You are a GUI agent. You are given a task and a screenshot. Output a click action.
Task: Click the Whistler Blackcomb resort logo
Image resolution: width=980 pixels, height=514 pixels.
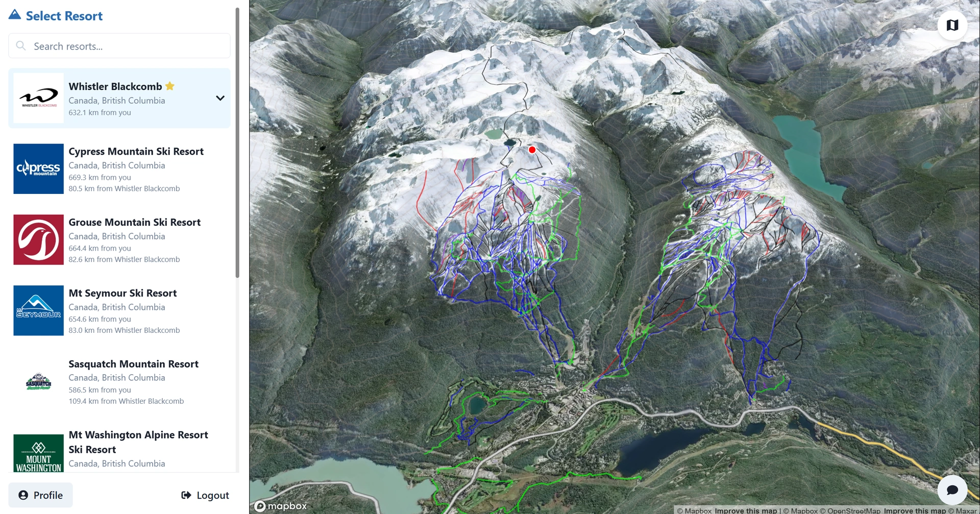point(38,97)
